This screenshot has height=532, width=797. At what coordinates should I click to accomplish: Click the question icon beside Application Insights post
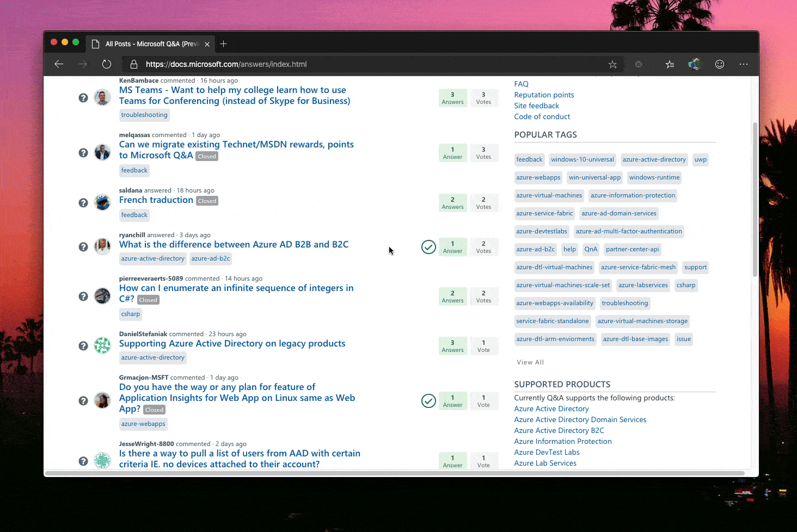(x=83, y=401)
